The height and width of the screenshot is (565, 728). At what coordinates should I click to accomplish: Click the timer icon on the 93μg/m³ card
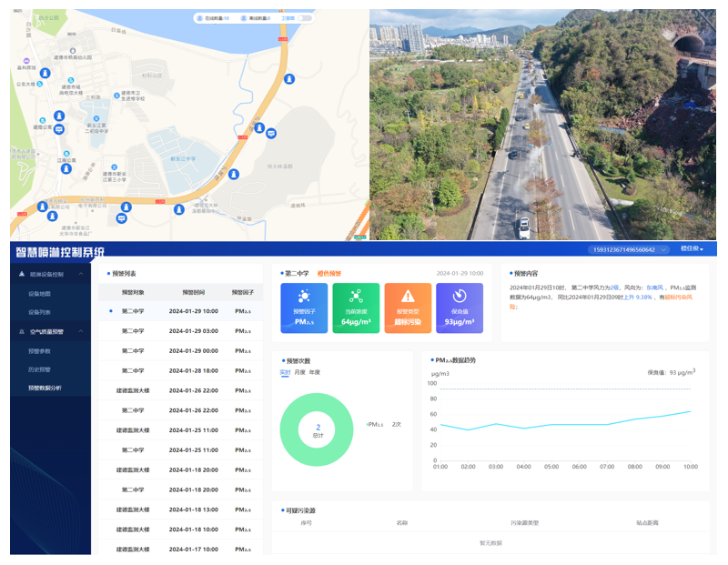[x=460, y=296]
